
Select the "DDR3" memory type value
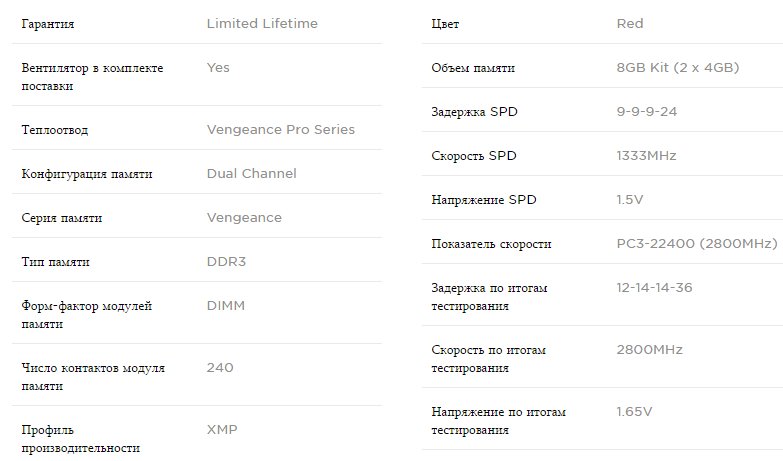225,261
